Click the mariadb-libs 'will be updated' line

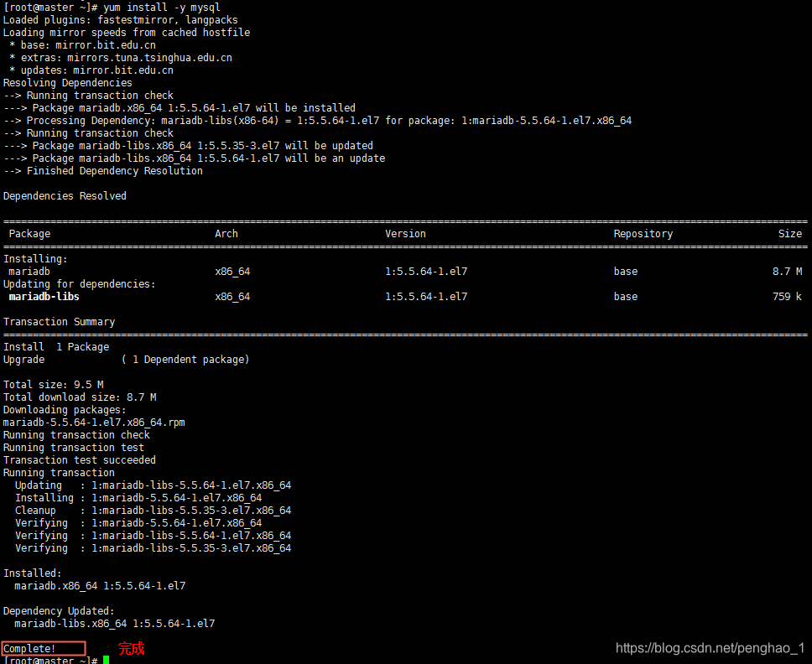[188, 146]
